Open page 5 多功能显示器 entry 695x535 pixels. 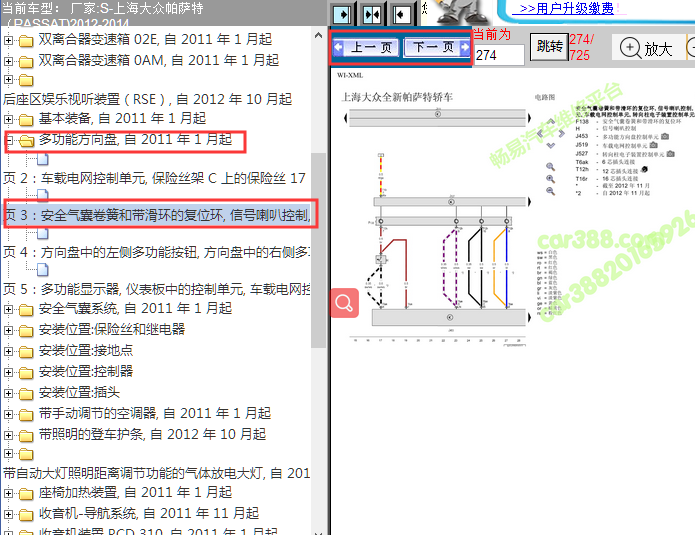pyautogui.click(x=156, y=289)
